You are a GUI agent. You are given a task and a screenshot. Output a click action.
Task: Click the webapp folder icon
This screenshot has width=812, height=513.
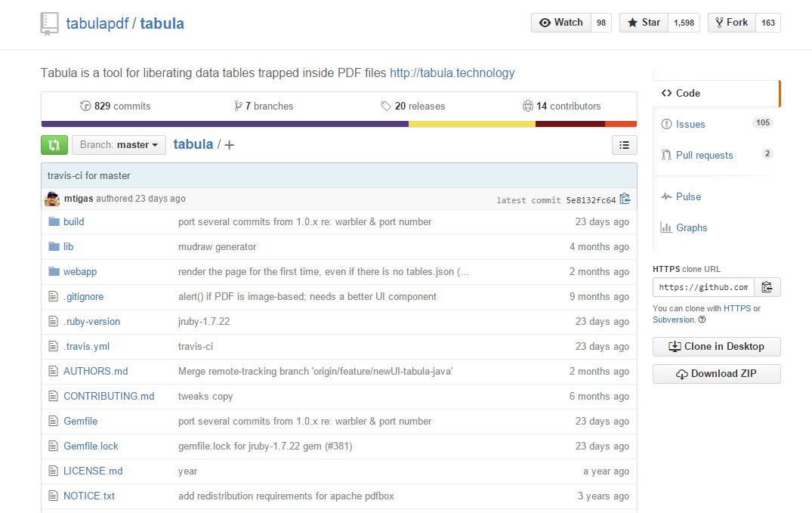54,271
